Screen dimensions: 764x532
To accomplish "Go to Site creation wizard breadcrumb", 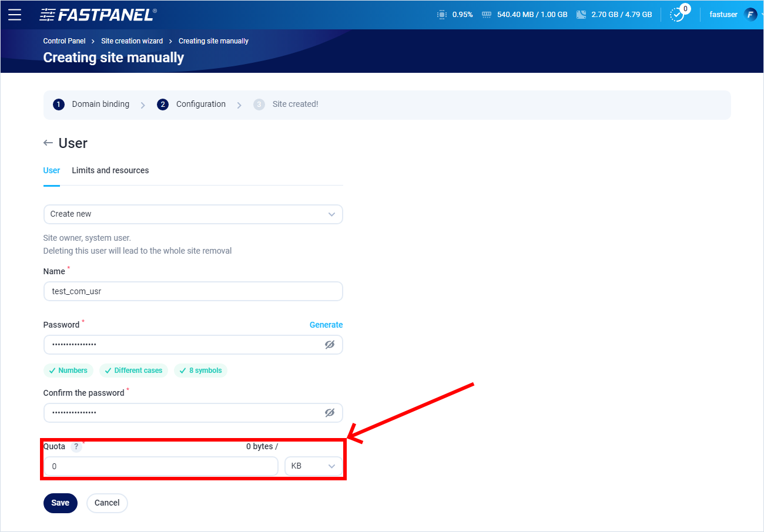I will 132,41.
